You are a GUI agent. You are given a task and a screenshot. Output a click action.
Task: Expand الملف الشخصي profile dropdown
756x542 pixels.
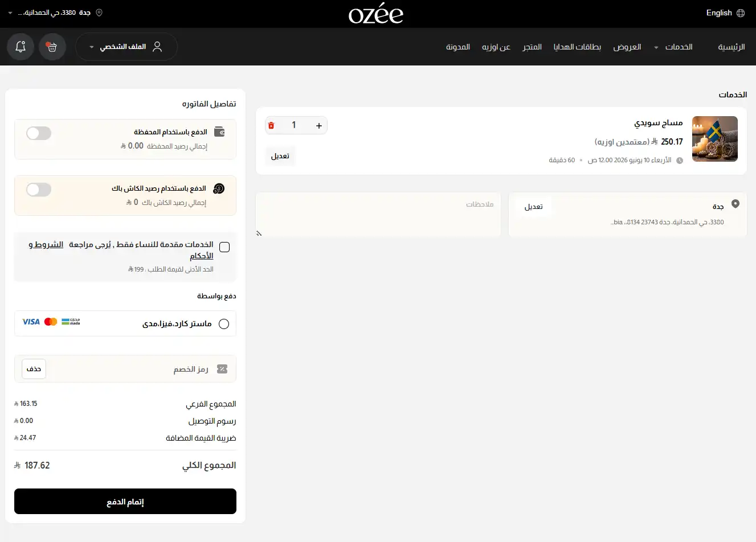click(x=126, y=47)
